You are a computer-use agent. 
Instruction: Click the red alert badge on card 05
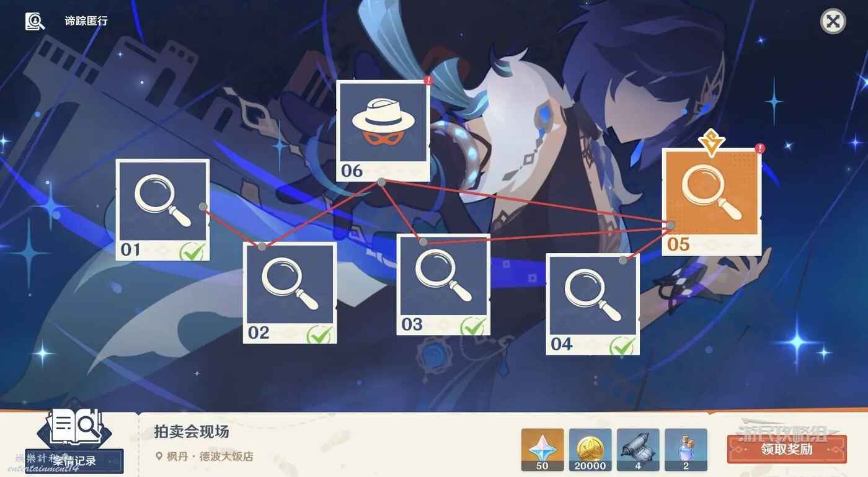pyautogui.click(x=759, y=148)
